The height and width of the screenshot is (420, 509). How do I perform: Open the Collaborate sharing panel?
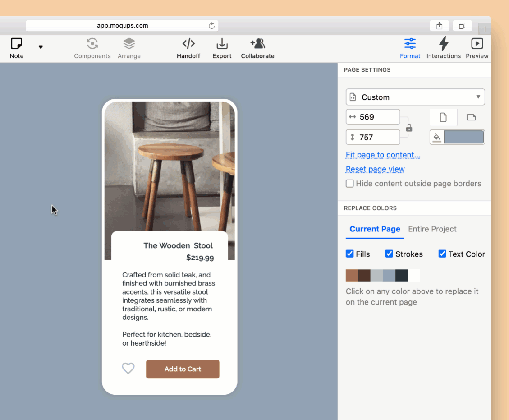click(x=257, y=44)
